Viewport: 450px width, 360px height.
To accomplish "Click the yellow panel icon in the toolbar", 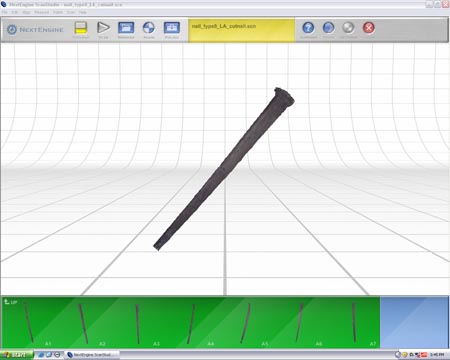I will tap(81, 28).
